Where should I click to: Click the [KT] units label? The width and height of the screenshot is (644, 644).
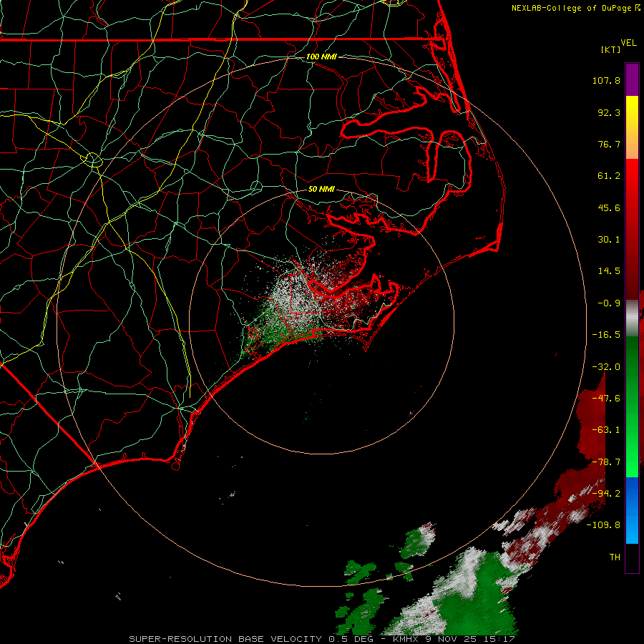(x=611, y=49)
